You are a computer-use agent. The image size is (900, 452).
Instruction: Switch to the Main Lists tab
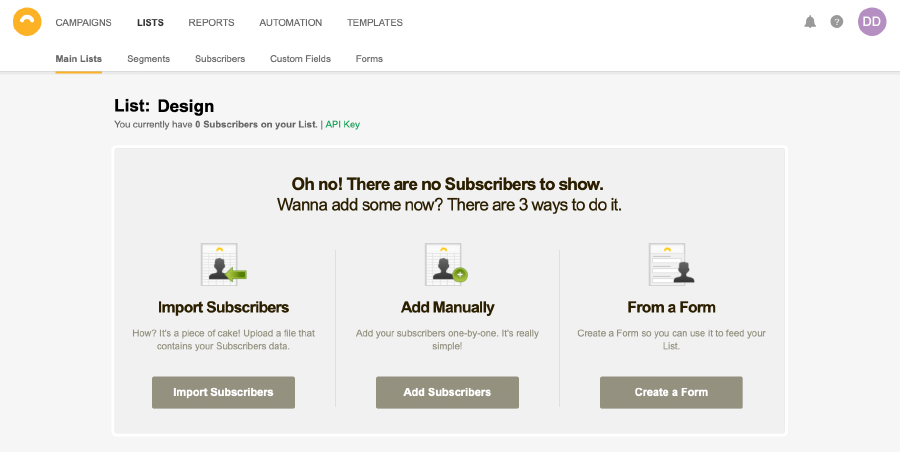tap(79, 59)
